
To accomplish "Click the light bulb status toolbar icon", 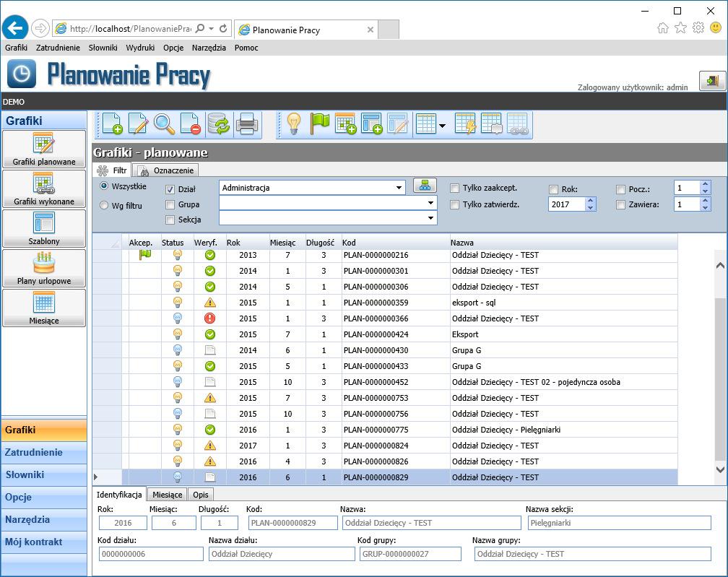I will [x=293, y=124].
